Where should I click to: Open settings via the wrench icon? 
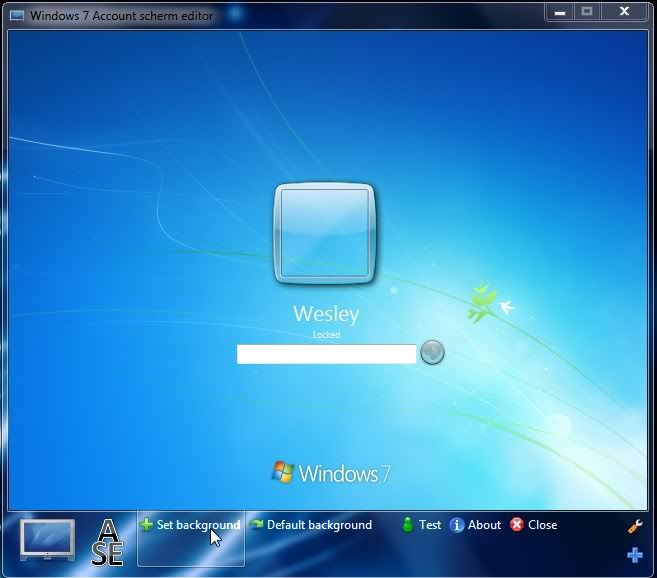tap(634, 526)
